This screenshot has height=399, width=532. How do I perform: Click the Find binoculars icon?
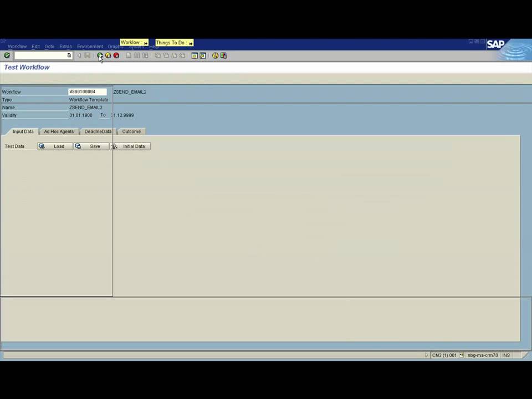click(x=137, y=55)
